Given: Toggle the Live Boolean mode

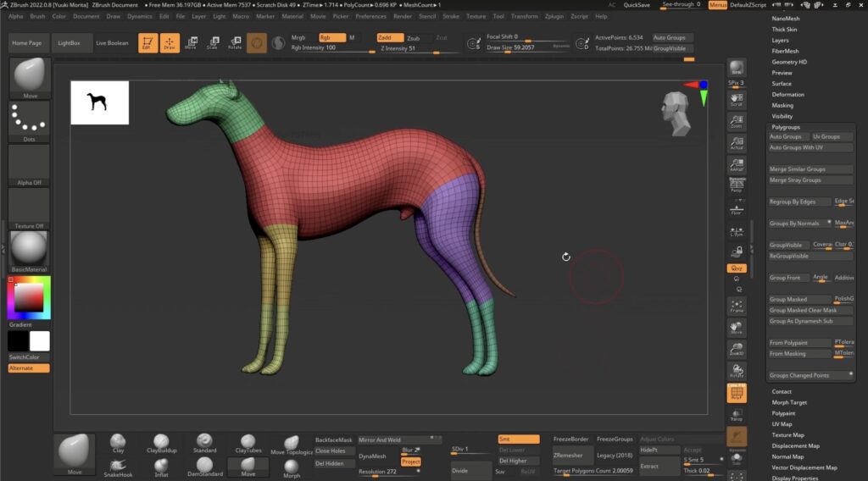Looking at the screenshot, I should click(x=112, y=43).
